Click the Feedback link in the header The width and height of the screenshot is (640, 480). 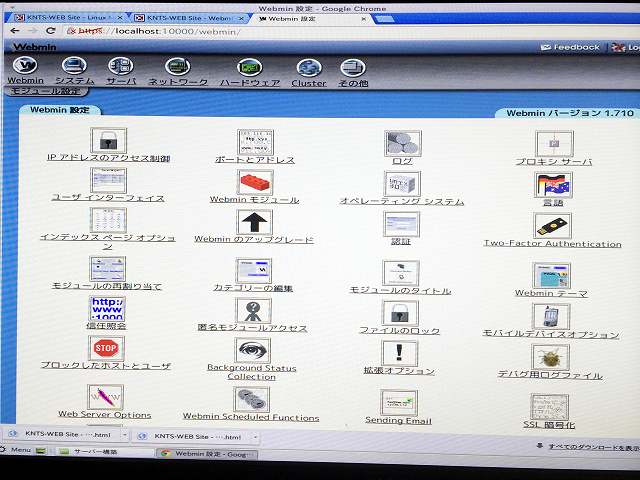[x=570, y=47]
